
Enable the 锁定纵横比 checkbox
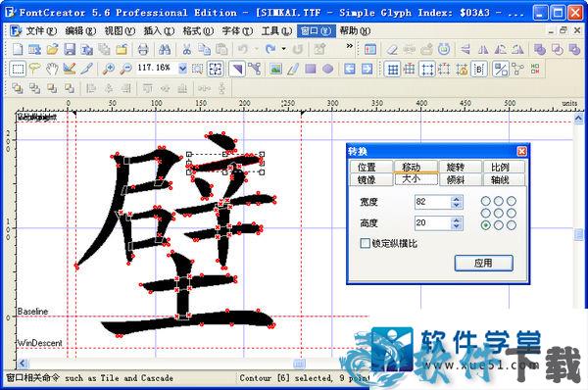pos(365,243)
